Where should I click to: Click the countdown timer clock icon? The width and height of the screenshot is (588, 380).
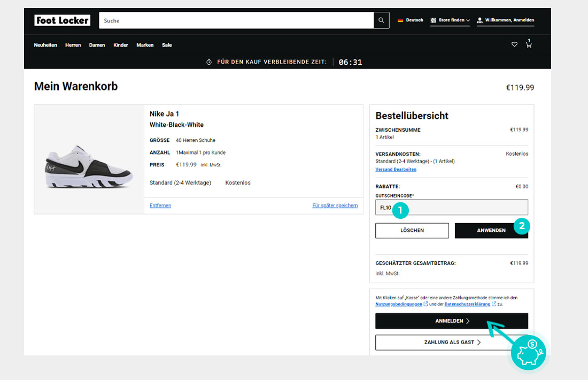point(209,62)
